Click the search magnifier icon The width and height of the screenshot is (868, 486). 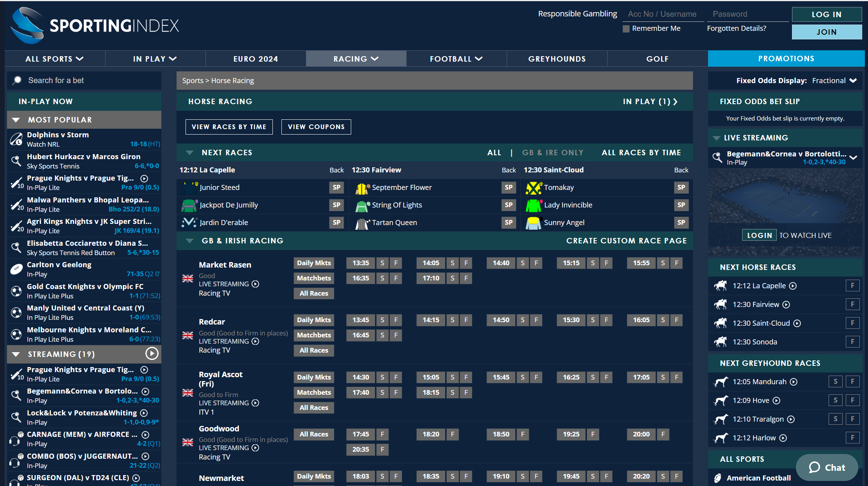[x=17, y=80]
